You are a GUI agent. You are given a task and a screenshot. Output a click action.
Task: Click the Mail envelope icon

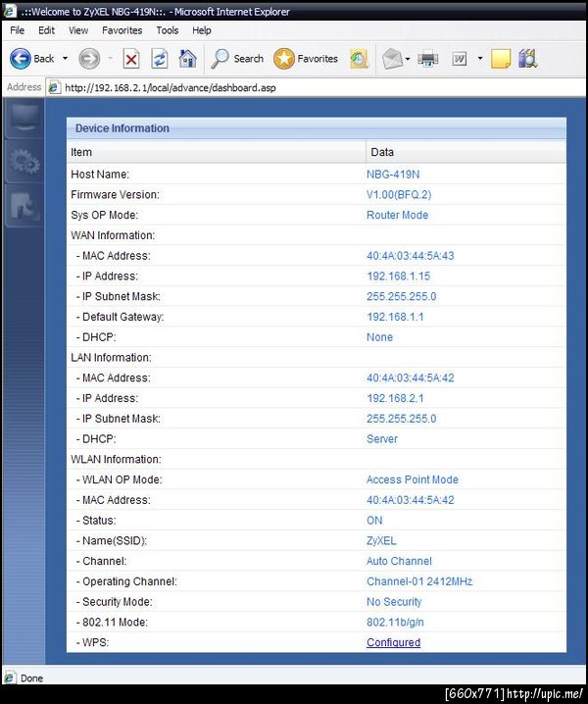click(392, 59)
